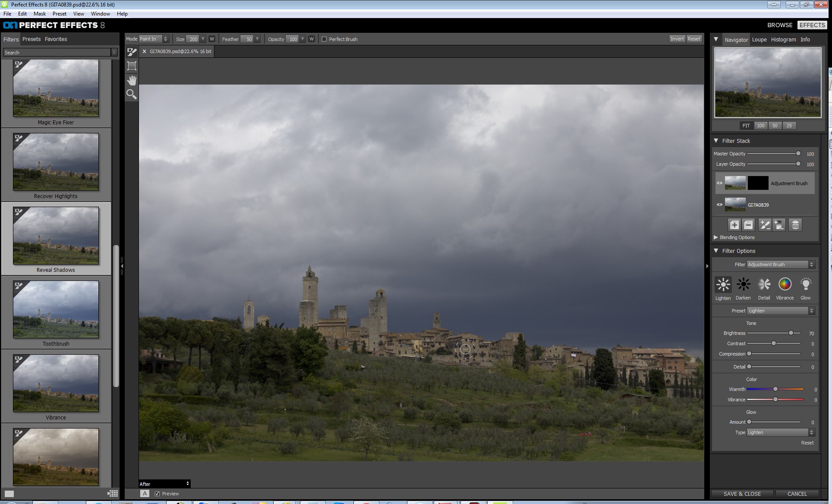Choose the Glow lightbulb icon
The width and height of the screenshot is (832, 504).
[x=805, y=285]
